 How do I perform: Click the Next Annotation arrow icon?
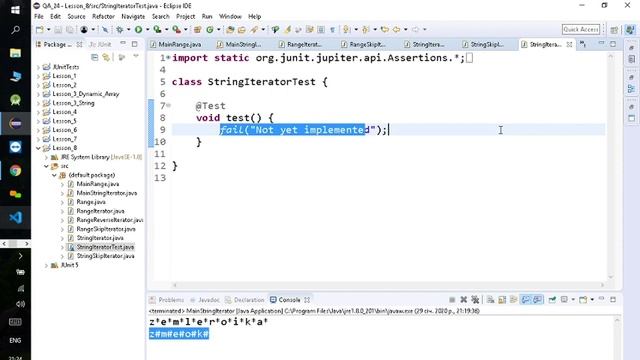[347, 29]
